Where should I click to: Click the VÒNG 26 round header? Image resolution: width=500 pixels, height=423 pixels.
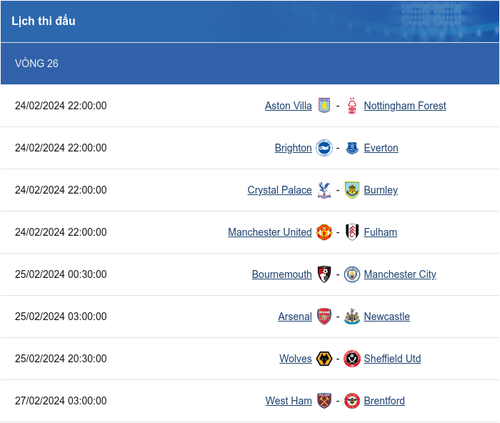click(x=250, y=63)
